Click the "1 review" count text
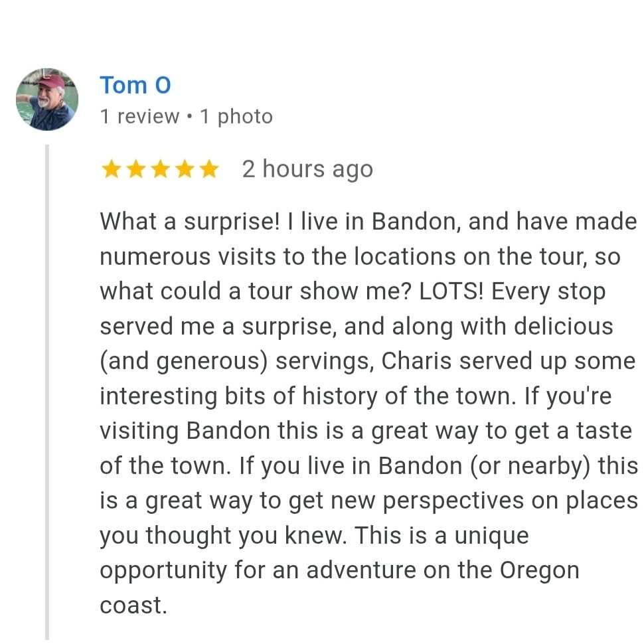This screenshot has width=644, height=644. [139, 117]
